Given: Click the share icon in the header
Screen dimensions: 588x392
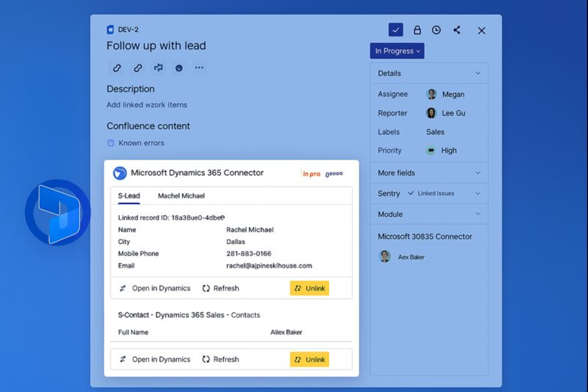Looking at the screenshot, I should (456, 30).
